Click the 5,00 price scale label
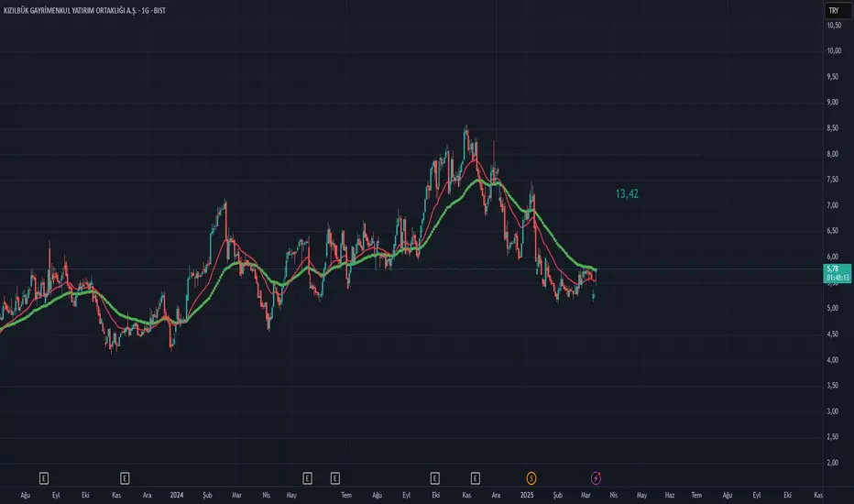This screenshot has height=504, width=854. (x=833, y=308)
